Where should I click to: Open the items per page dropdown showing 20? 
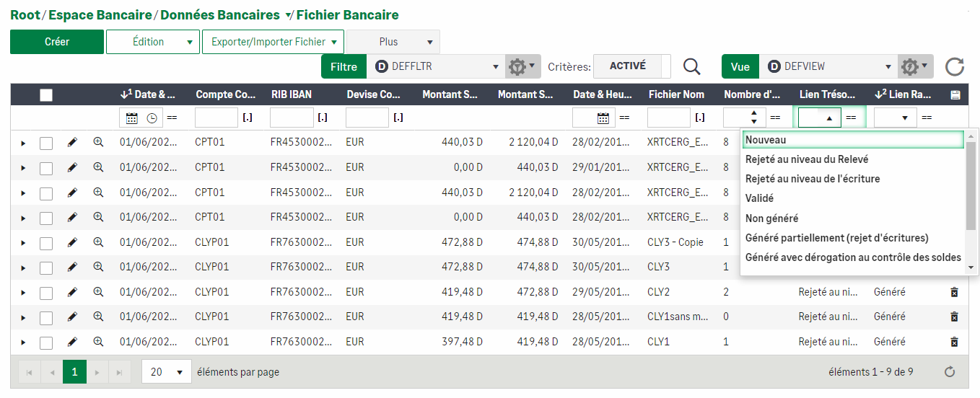(167, 372)
